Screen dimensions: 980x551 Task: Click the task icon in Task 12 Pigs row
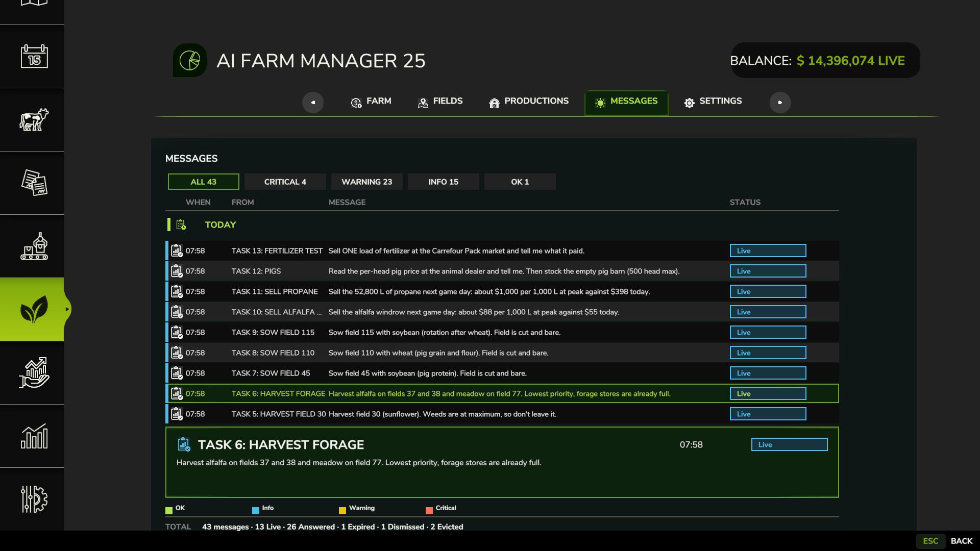177,271
